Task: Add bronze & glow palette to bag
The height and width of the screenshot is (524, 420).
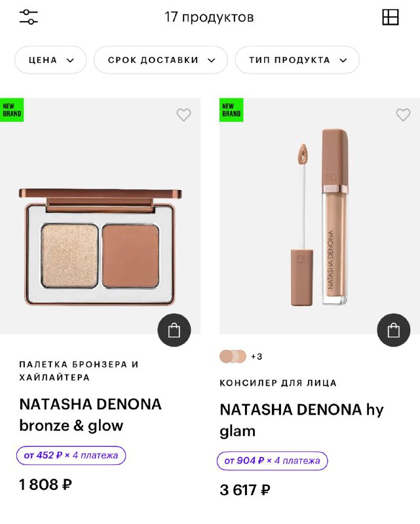Action: (x=174, y=330)
